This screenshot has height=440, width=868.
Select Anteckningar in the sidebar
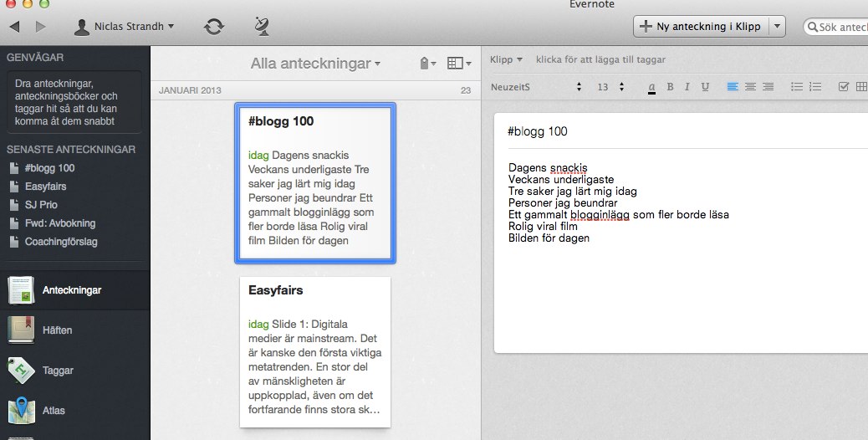pyautogui.click(x=74, y=290)
